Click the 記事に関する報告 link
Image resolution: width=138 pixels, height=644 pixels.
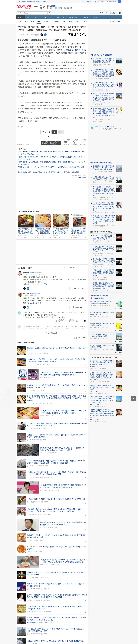click(24, 144)
